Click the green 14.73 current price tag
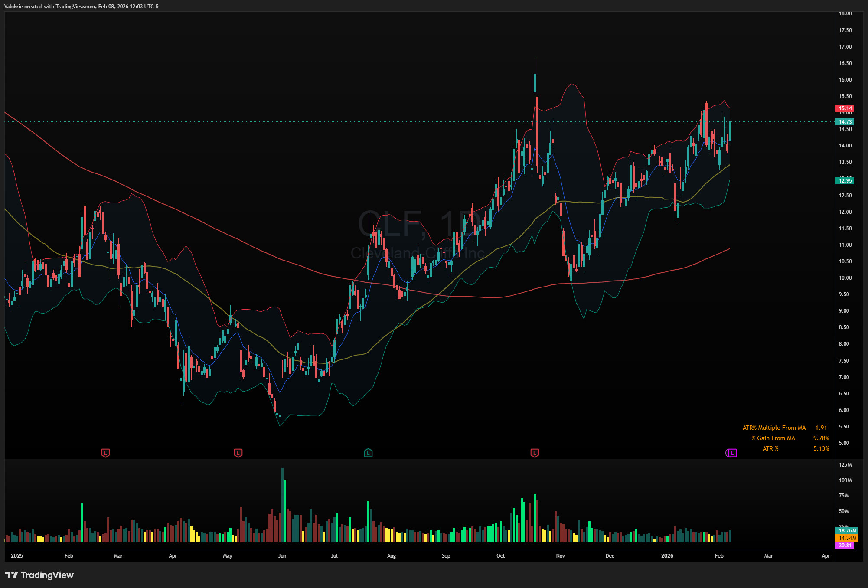Viewport: 868px width, 588px height. (x=845, y=122)
